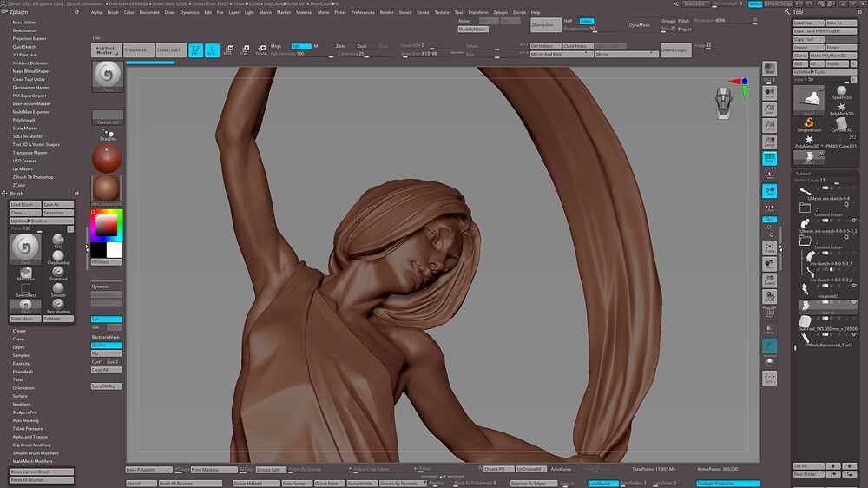Screen dimensions: 868x488
Task: Toggle the Zadd button
Action: pyautogui.click(x=341, y=46)
